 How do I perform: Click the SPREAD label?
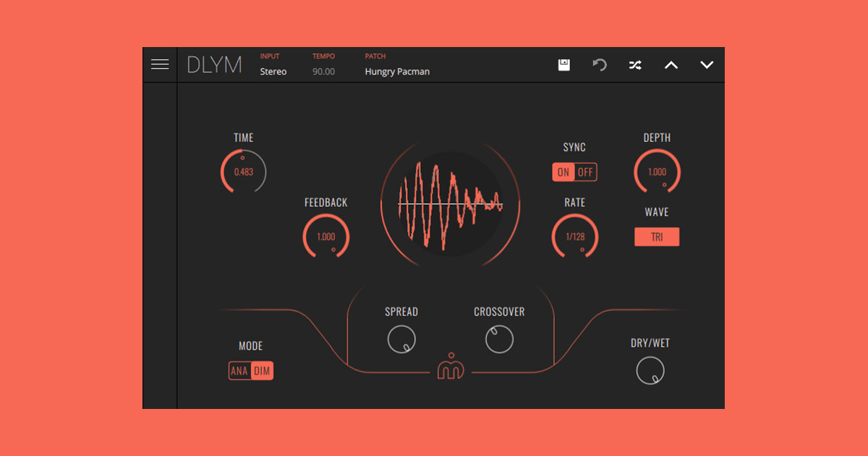[401, 312]
